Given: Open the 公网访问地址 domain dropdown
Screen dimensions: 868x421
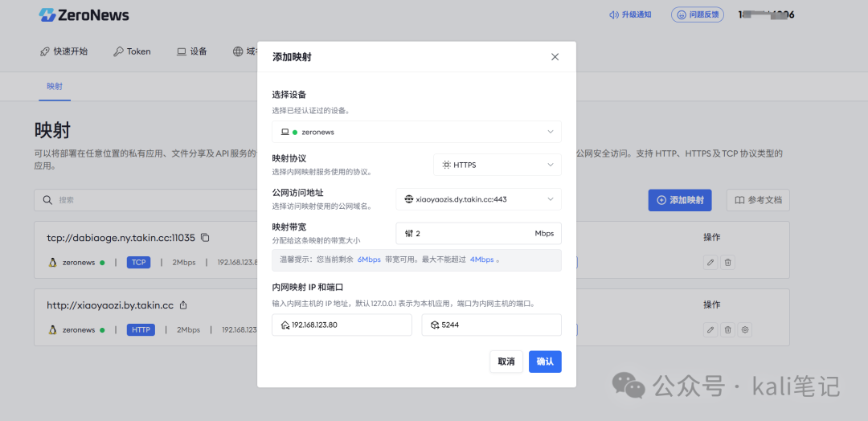Looking at the screenshot, I should (478, 198).
